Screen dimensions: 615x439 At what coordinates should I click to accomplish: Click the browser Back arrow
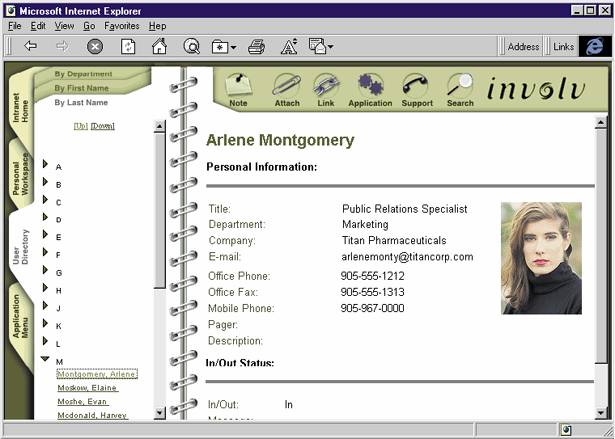pos(30,46)
